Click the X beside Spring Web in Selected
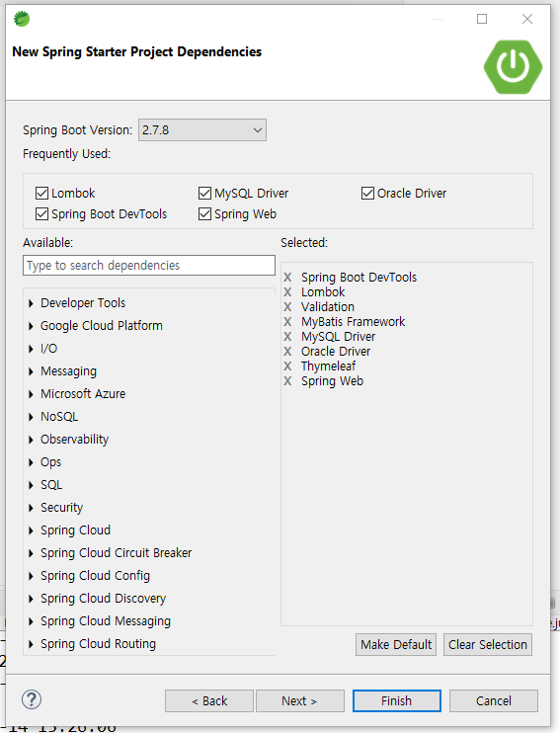The width and height of the screenshot is (560, 733). [287, 381]
